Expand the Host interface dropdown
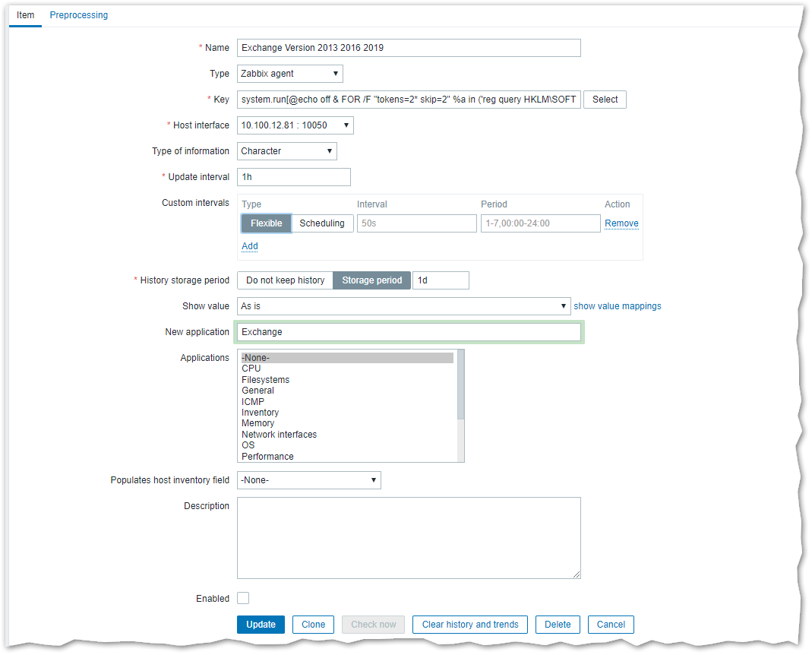The width and height of the screenshot is (812, 655). (295, 125)
